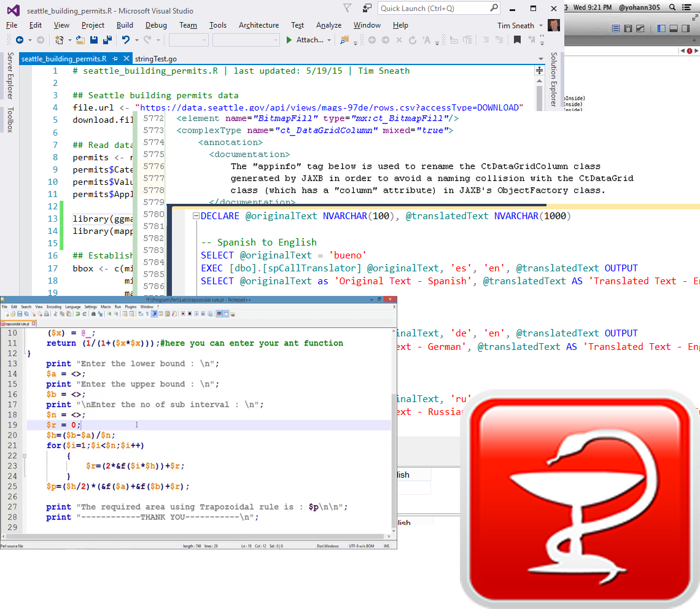Image resolution: width=700 pixels, height=609 pixels.
Task: Click the Notepad++ horizontal scrollbar
Action: (x=196, y=536)
